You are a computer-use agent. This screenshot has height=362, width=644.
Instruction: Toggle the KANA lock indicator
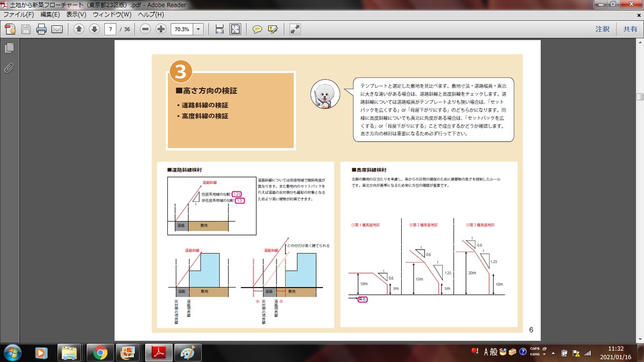534,354
